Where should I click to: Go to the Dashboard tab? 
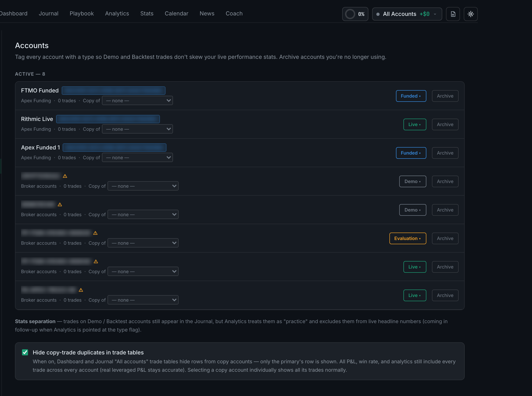pos(13,14)
